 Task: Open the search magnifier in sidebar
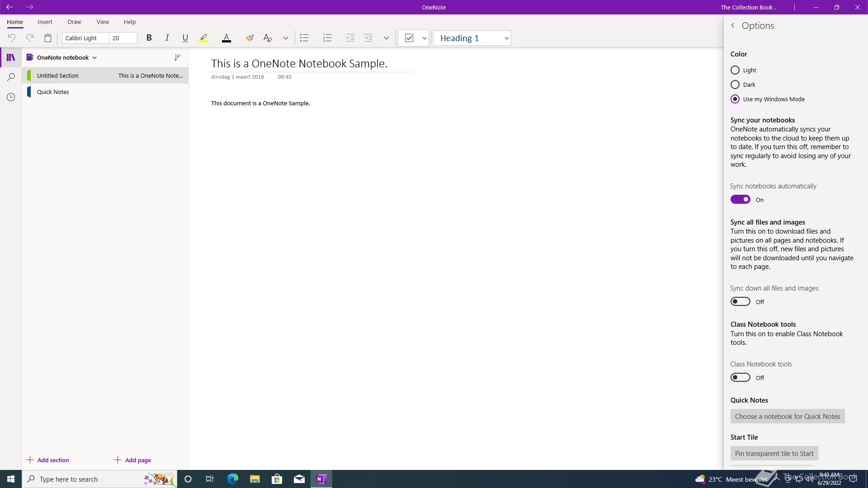[x=11, y=77]
